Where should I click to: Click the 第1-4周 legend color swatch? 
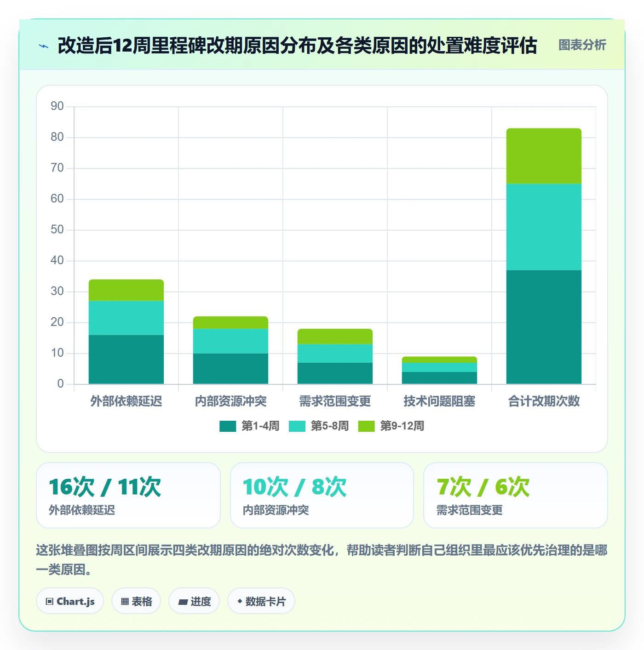point(228,426)
